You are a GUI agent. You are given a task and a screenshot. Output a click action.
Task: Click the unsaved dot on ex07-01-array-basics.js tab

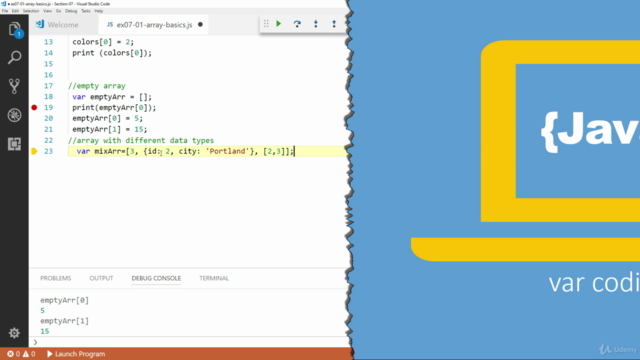200,24
